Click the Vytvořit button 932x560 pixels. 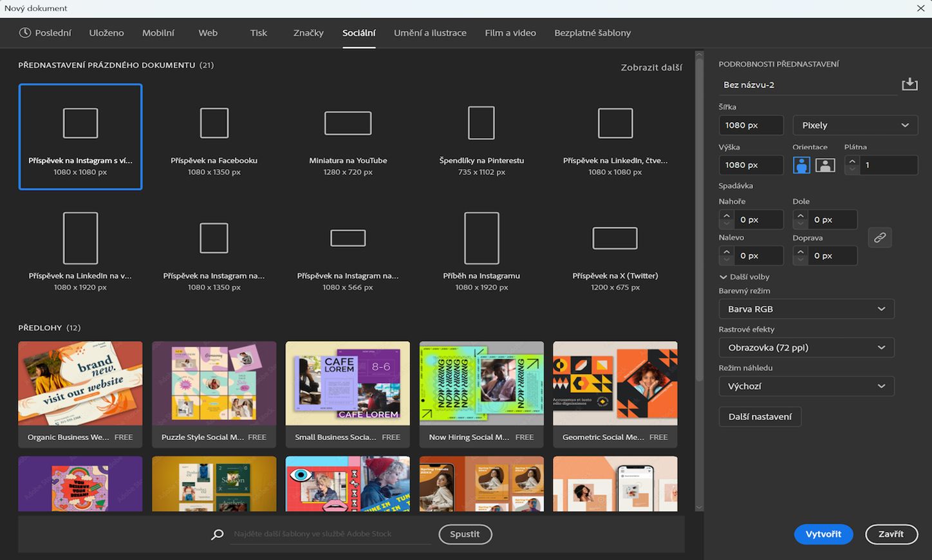tap(823, 534)
